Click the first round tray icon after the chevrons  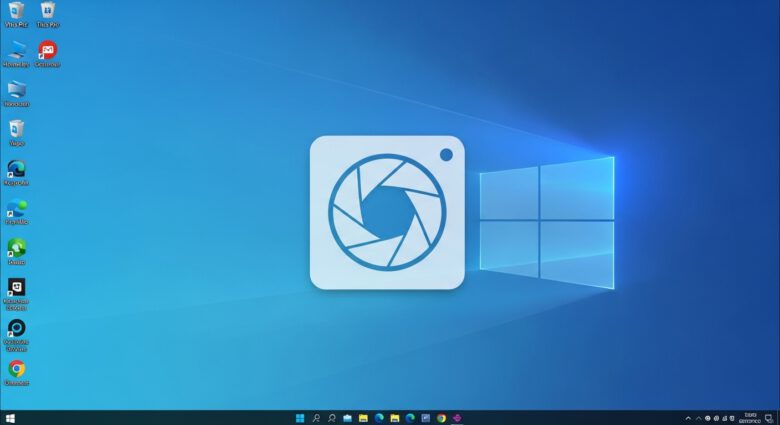(708, 419)
